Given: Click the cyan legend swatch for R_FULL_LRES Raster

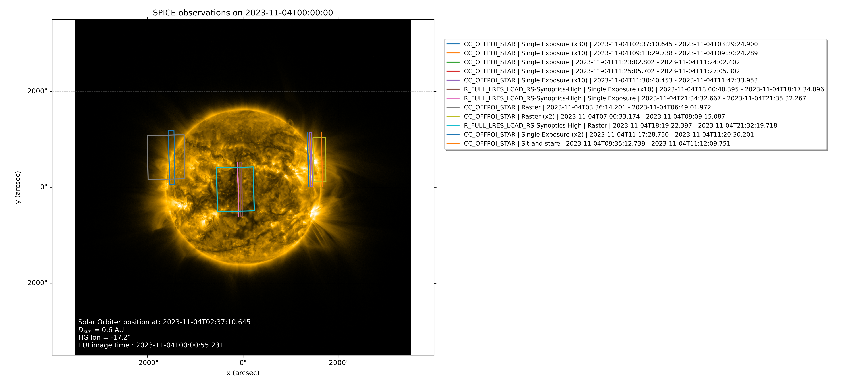Looking at the screenshot, I should pyautogui.click(x=453, y=125).
